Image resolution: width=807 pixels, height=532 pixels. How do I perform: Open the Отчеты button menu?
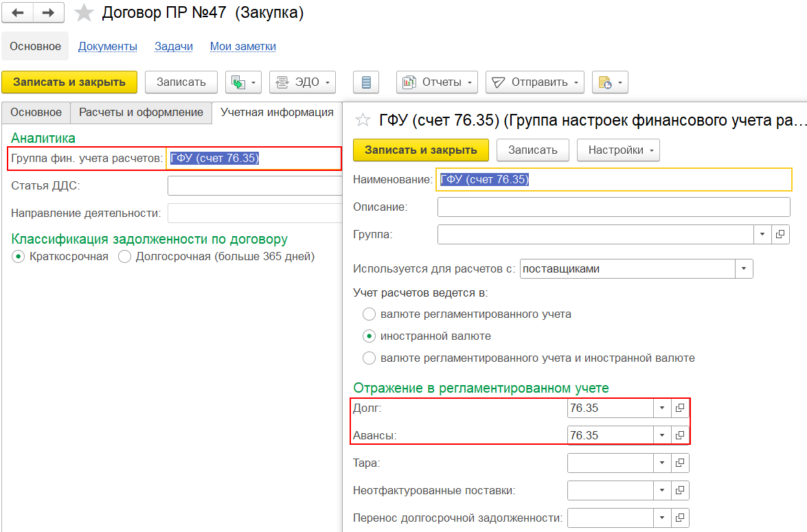(x=437, y=82)
